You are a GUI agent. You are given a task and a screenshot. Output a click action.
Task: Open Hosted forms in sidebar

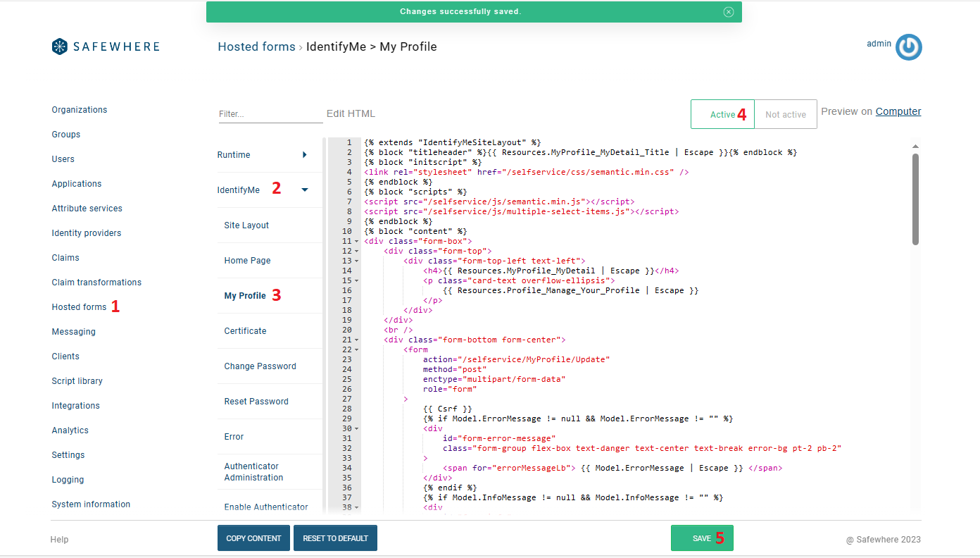(79, 307)
